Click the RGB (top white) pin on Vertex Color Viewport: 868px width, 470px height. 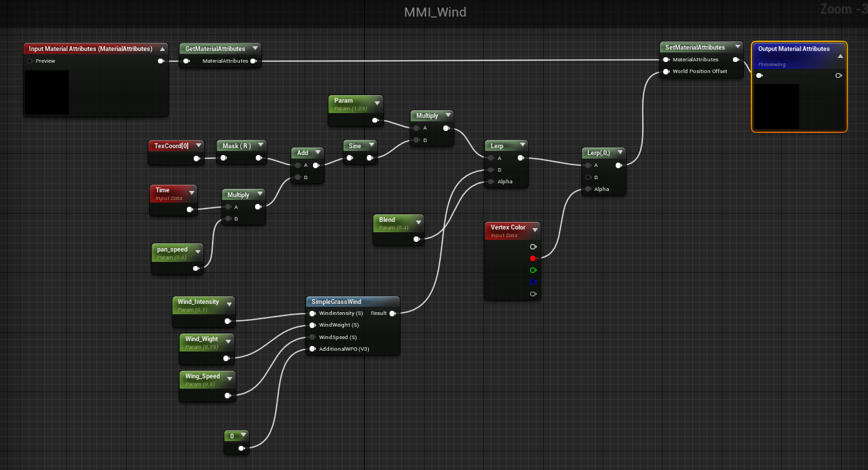click(533, 247)
